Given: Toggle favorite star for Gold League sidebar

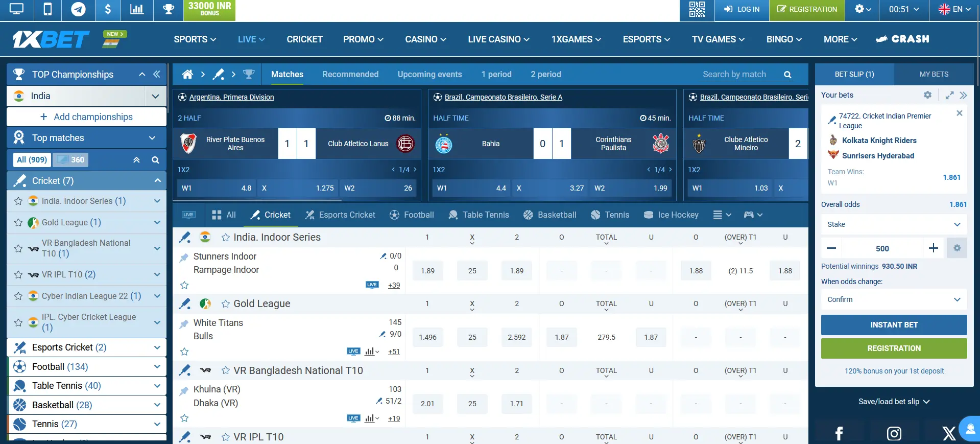Looking at the screenshot, I should pos(18,223).
